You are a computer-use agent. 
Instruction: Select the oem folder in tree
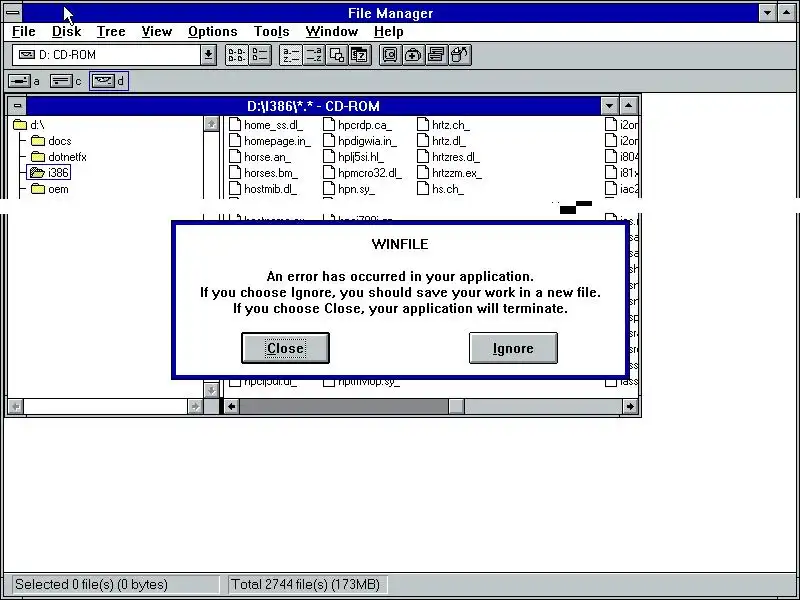(49, 189)
